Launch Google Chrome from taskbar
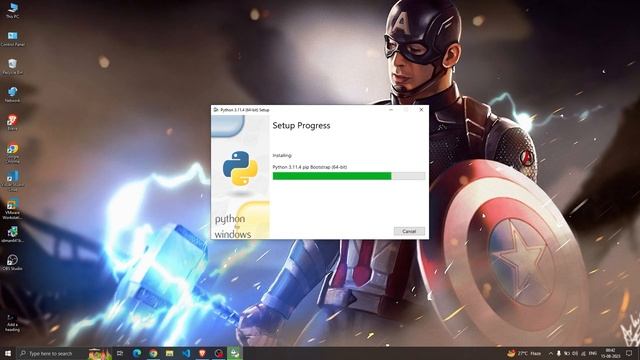This screenshot has width=640, height=360. [x=153, y=353]
